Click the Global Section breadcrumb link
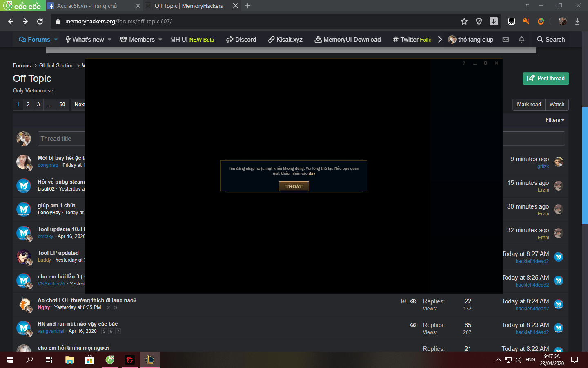The height and width of the screenshot is (368, 588). 56,66
